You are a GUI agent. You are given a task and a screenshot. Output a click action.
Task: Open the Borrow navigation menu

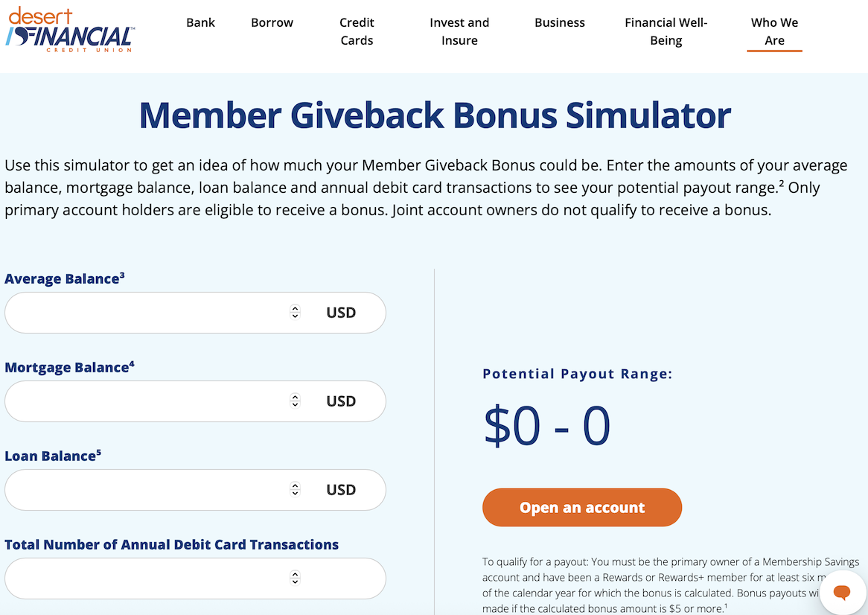pos(272,22)
